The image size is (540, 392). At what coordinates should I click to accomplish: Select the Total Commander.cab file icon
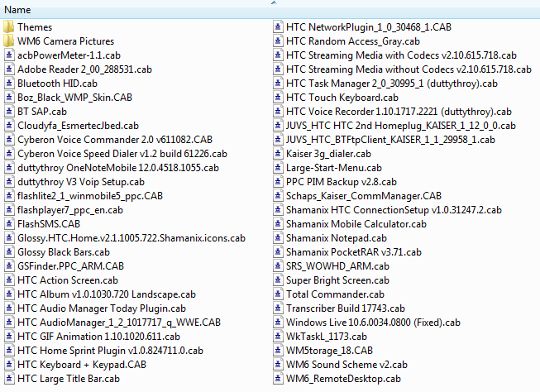pos(278,294)
